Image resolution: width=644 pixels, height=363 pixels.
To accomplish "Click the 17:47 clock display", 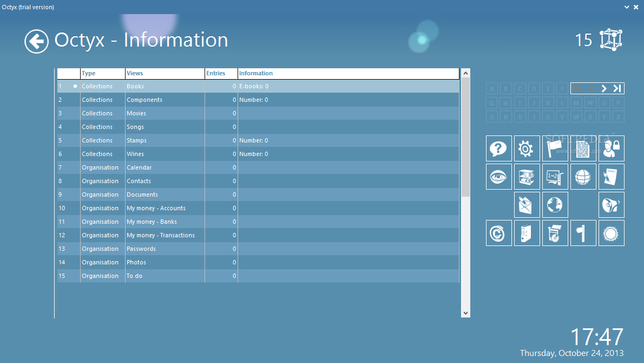I will [597, 337].
